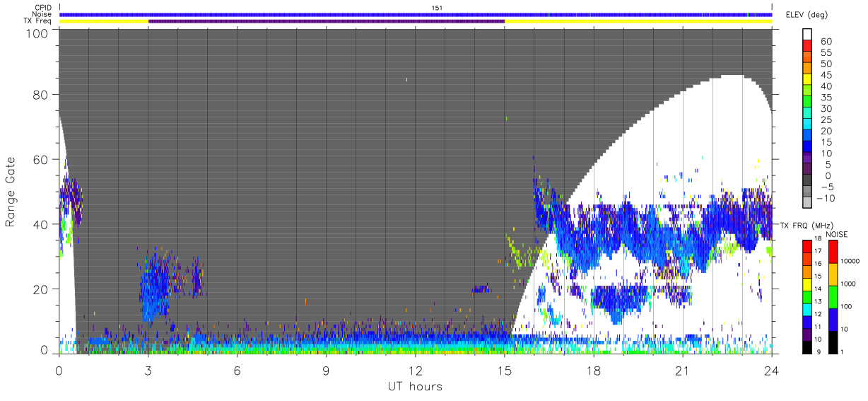Click the '13' label on TX FRQ colorbar
Viewport: 868px width, 401px height.
pos(819,303)
